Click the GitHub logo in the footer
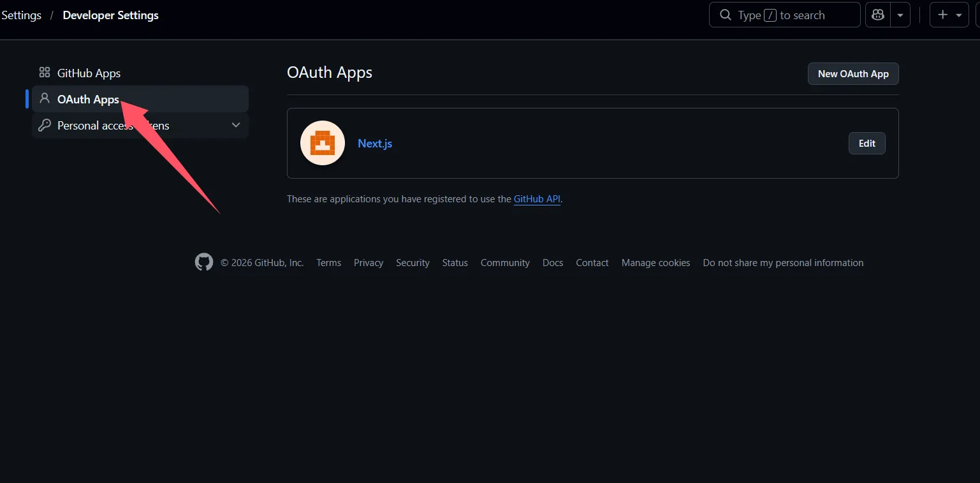The height and width of the screenshot is (483, 980). tap(204, 262)
